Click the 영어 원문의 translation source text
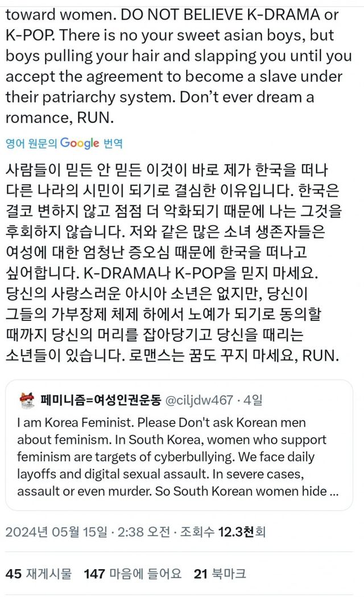Screen dimensions: 364x597 31,143
